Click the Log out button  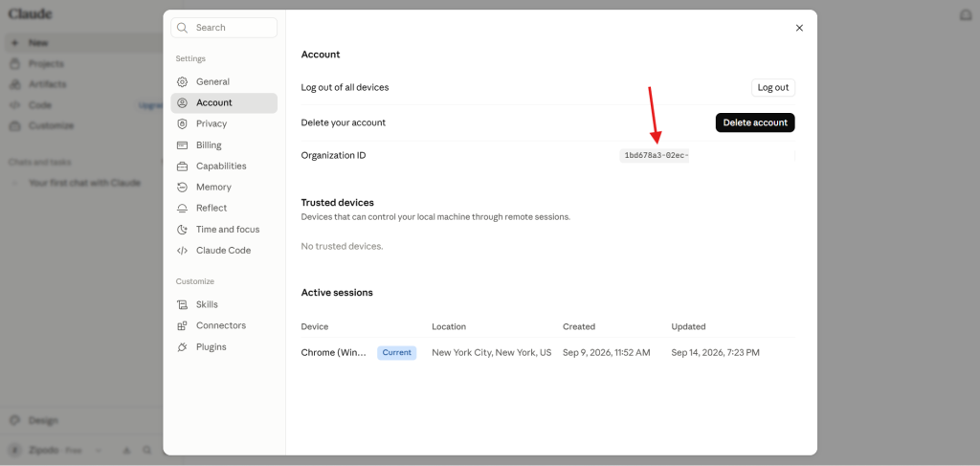coord(773,87)
